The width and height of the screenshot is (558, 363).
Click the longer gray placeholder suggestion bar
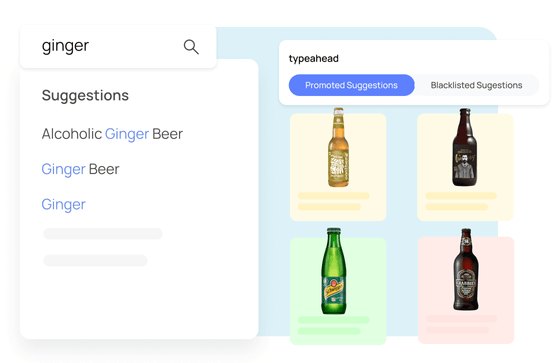tap(103, 233)
